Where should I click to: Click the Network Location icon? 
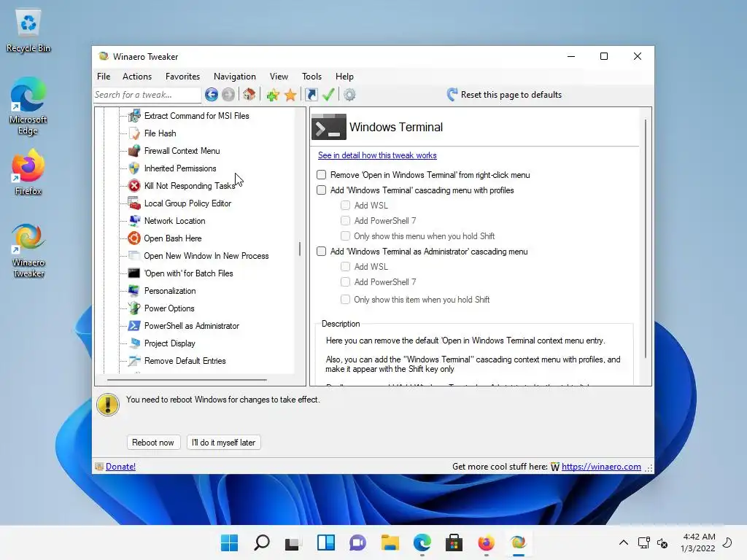coord(134,221)
